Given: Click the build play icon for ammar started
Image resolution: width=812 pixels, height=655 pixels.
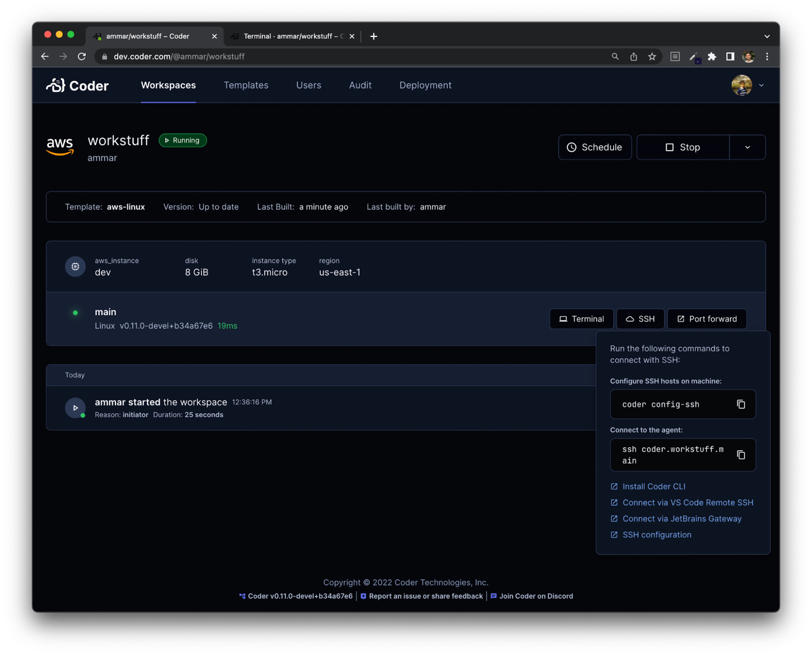Looking at the screenshot, I should click(75, 407).
